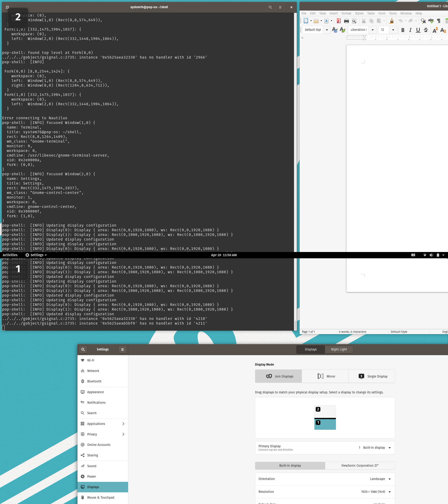Expand the Open folder dropdown arrow
448x504 pixels.
tap(321, 21)
